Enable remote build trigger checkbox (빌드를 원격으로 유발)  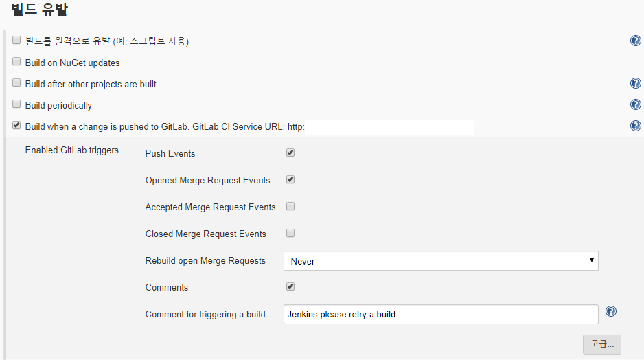coord(16,41)
